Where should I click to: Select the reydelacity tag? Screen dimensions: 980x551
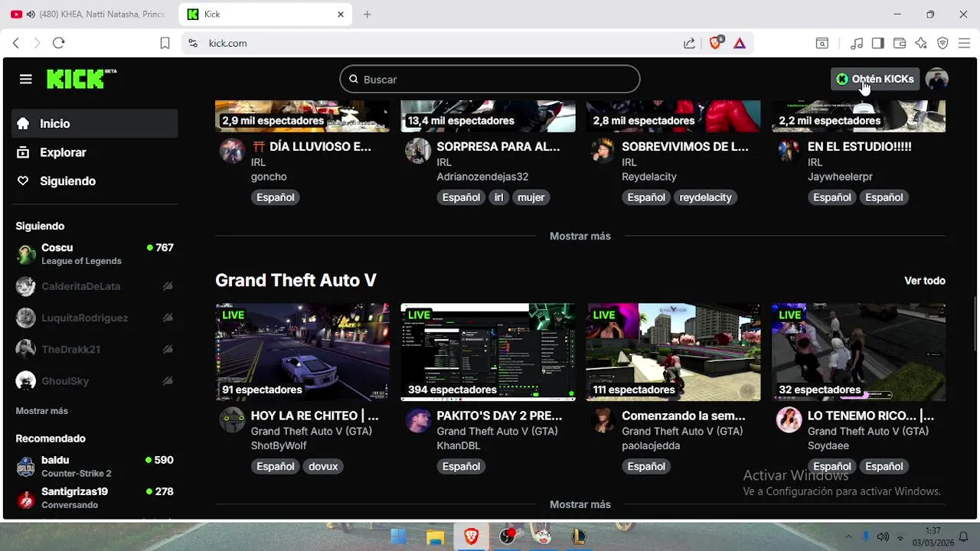pos(705,197)
